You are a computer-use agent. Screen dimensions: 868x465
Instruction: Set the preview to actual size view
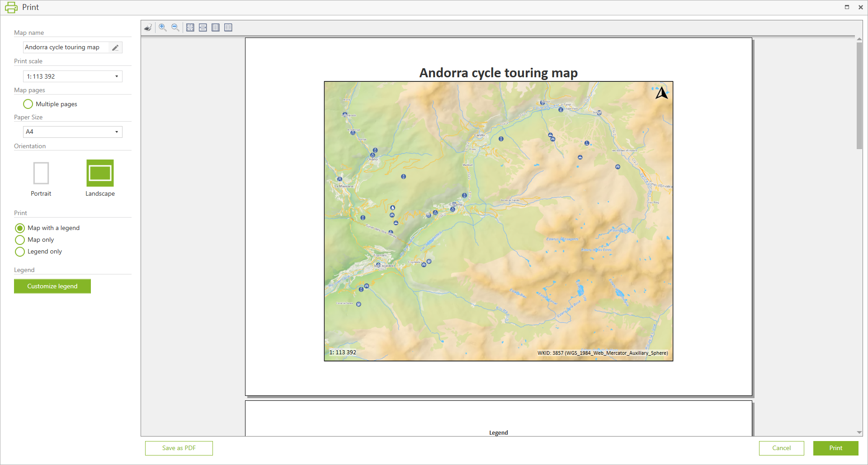coord(190,28)
